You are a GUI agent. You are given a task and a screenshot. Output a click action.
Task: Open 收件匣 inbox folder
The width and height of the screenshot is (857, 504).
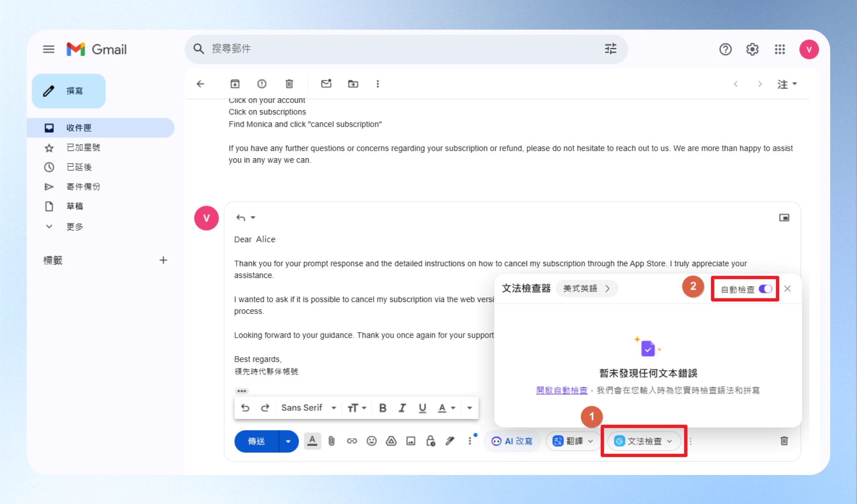pos(101,128)
